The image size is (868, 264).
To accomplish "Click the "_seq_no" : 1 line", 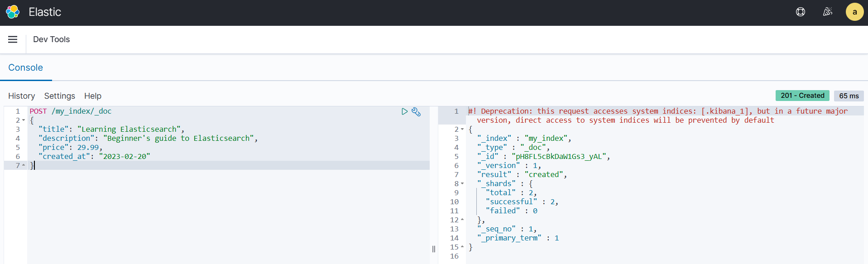I will pyautogui.click(x=507, y=229).
